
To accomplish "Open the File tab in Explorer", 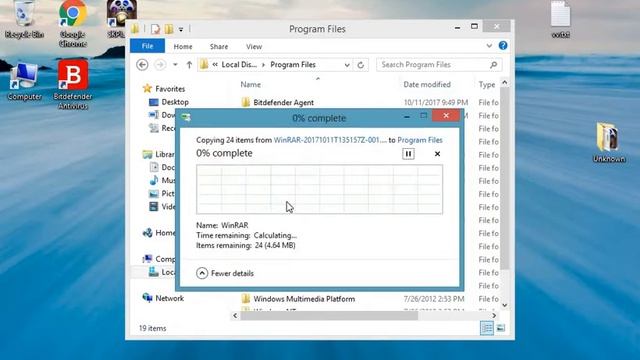I will pos(147,46).
